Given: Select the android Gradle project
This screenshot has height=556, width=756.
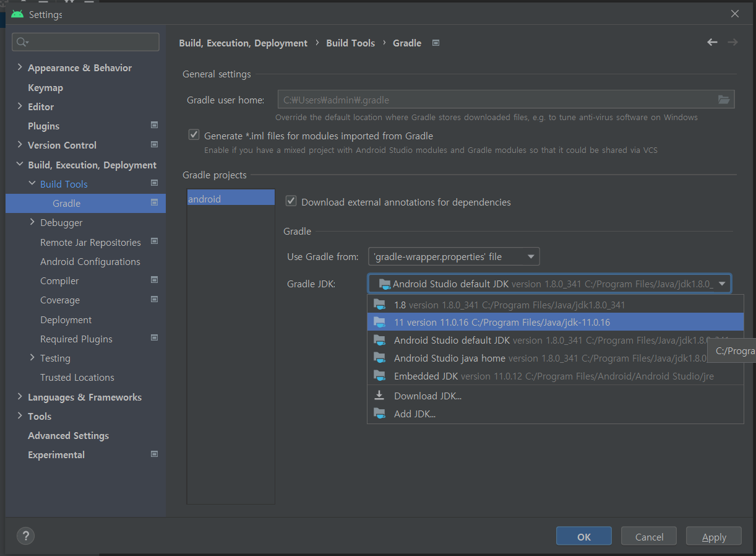Looking at the screenshot, I should pyautogui.click(x=231, y=199).
